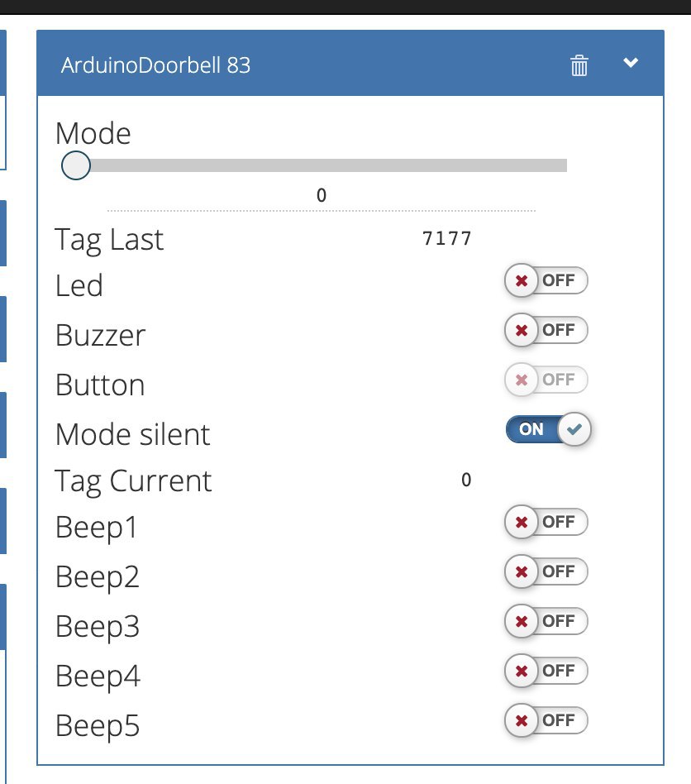Click the middle of the Mode slider track

point(322,165)
